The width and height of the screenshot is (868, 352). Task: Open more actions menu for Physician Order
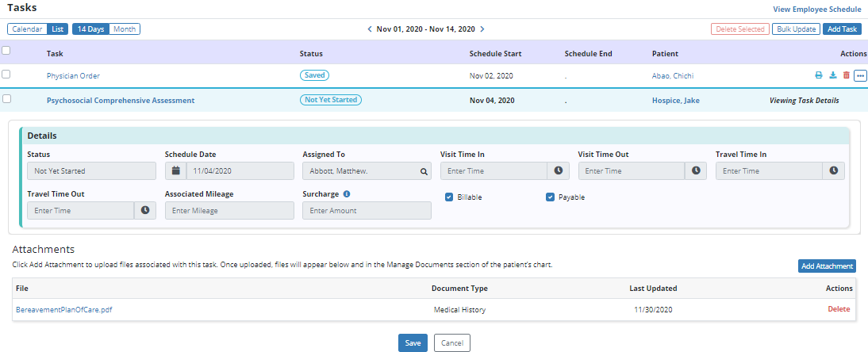(860, 76)
